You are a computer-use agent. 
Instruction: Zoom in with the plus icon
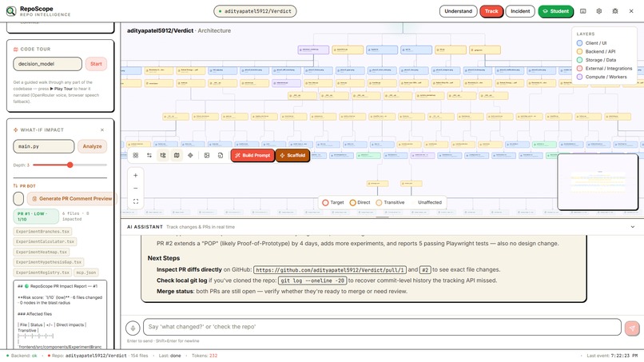click(136, 176)
